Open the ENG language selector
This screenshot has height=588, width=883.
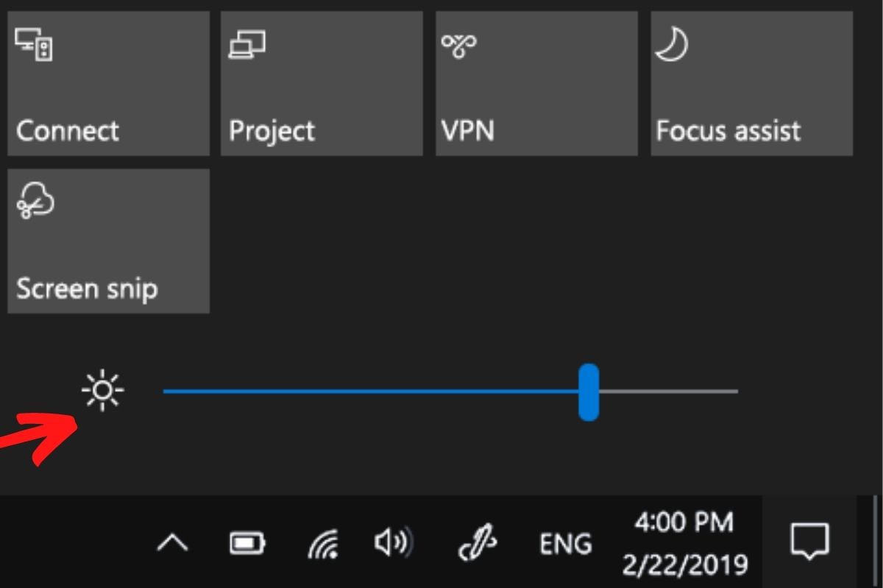pyautogui.click(x=565, y=544)
